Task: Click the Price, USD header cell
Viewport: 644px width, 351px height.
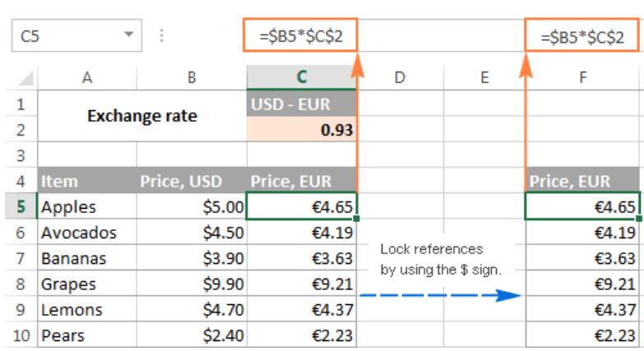Action: (191, 181)
